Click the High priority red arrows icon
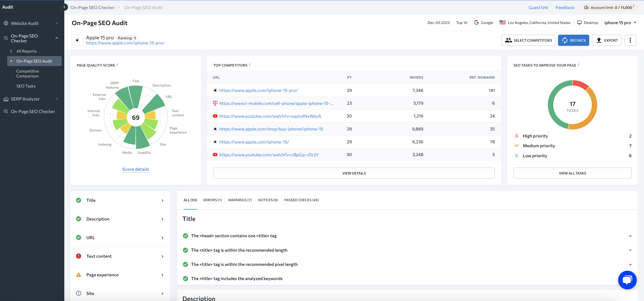 [517, 136]
